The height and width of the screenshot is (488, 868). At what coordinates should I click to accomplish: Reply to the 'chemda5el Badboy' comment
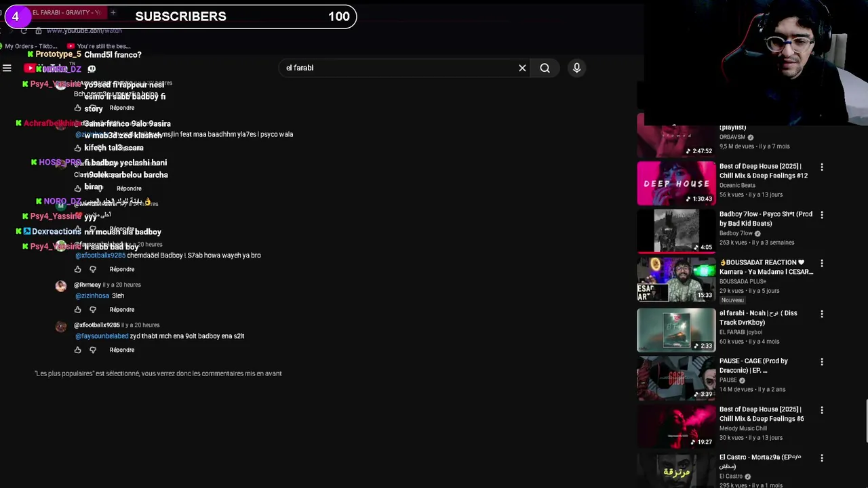[x=122, y=269]
